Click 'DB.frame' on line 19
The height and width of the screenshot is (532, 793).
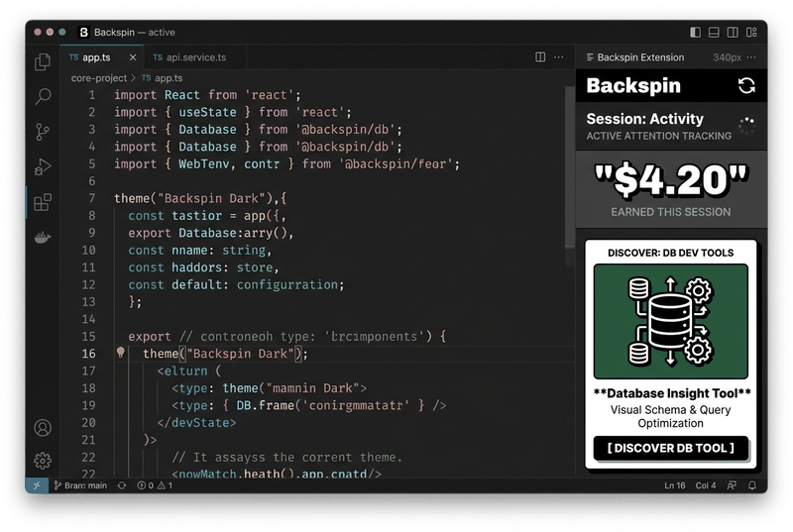pos(266,405)
